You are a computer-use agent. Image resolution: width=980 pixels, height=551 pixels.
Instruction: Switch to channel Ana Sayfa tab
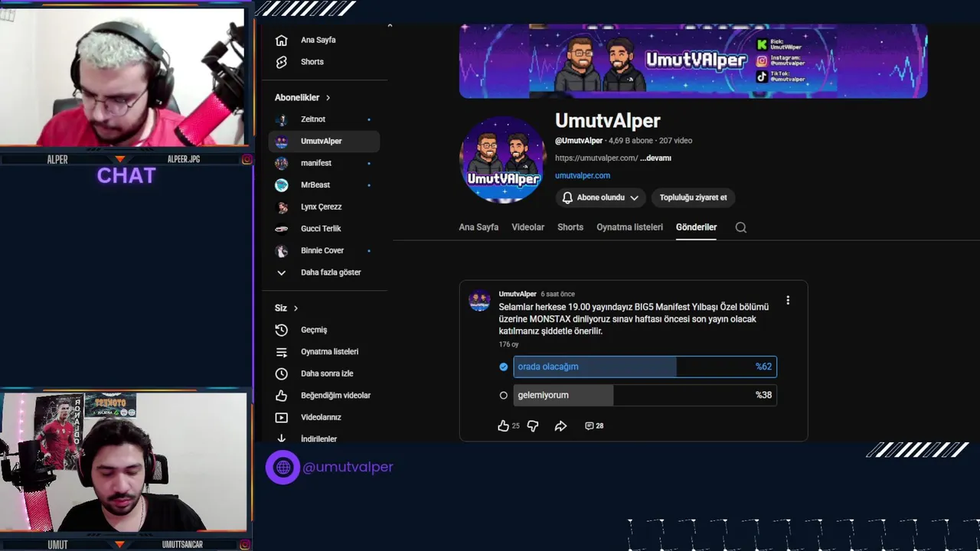click(479, 227)
